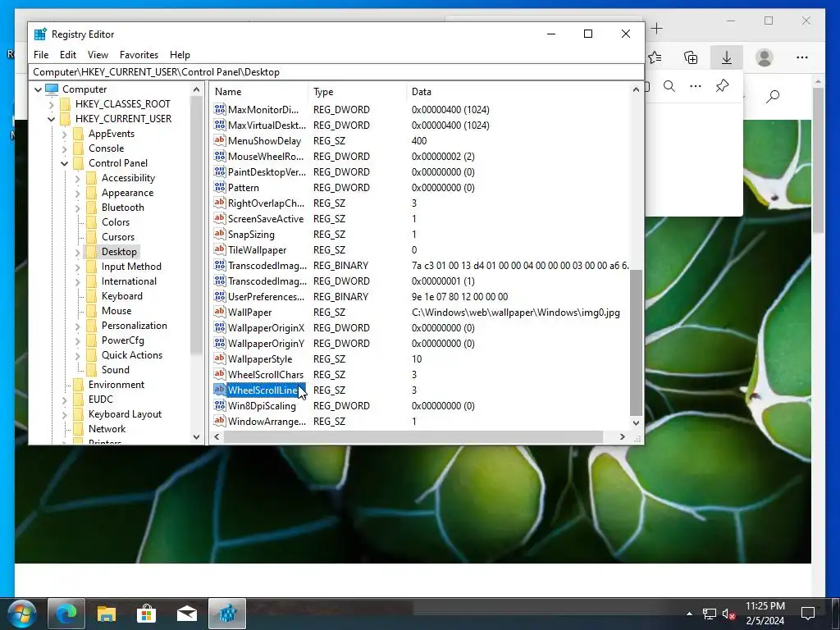Screen dimensions: 840x630
Task: Open Mail app from taskbar
Action: 186,614
